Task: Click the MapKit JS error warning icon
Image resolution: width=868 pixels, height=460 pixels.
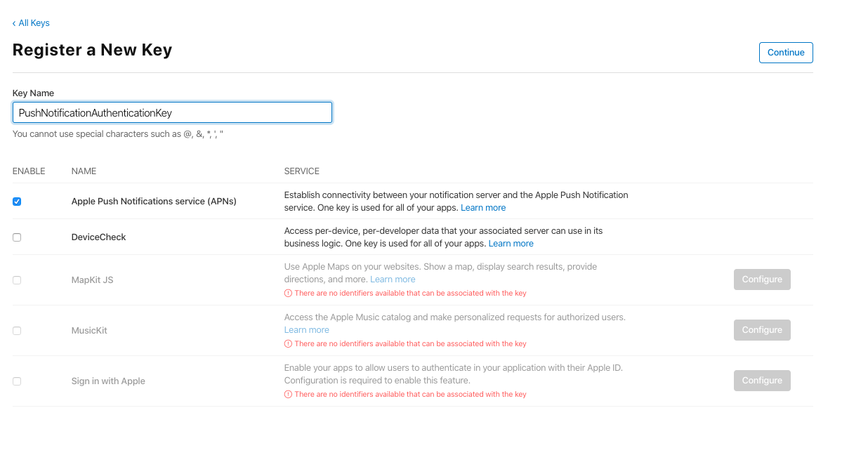Action: [288, 294]
